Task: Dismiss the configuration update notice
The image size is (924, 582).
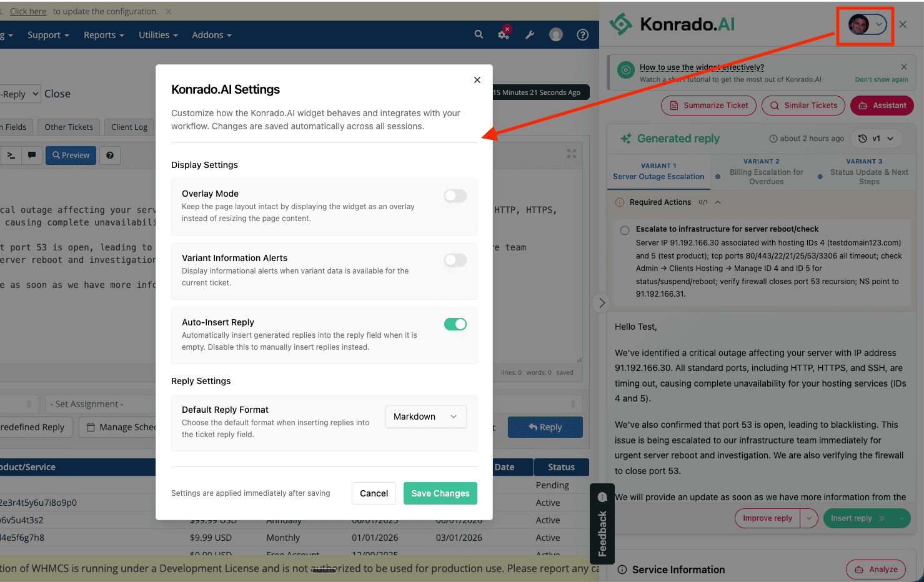Action: coord(168,11)
